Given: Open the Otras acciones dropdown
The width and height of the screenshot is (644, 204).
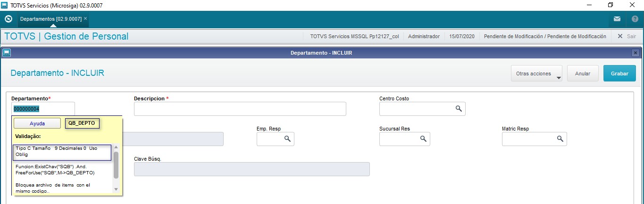Looking at the screenshot, I should coord(536,73).
